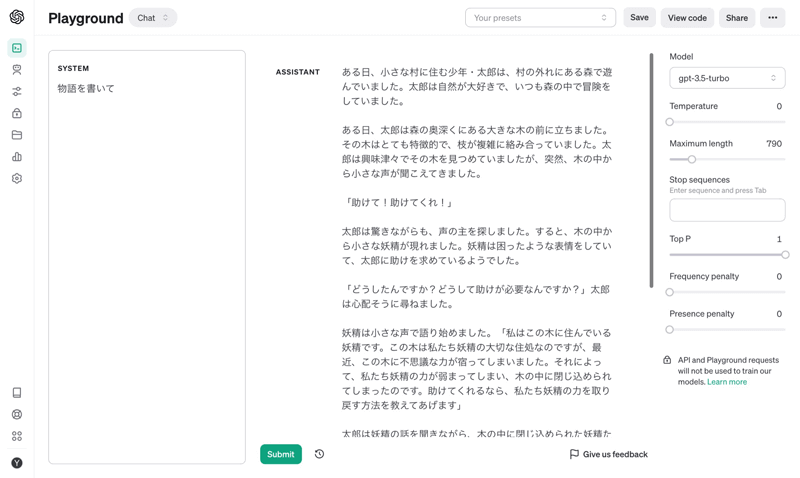Viewport: 800px width, 478px height.
Task: Adjust the Top P slider handle
Action: pos(785,255)
